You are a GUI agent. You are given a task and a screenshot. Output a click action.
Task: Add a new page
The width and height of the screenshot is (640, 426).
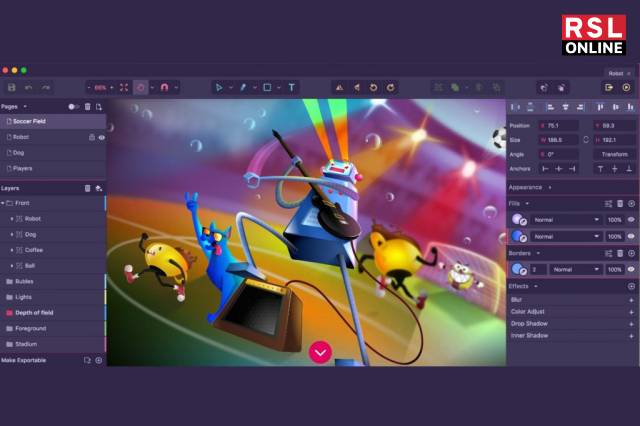coord(99,106)
